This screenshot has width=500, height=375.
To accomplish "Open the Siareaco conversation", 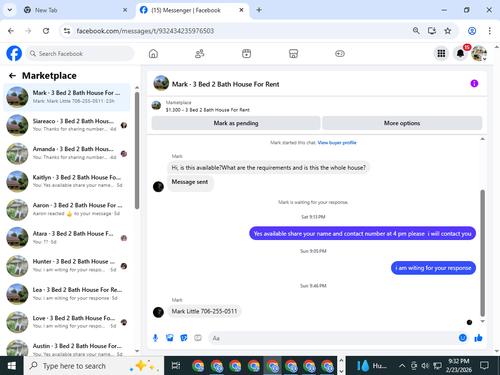I will pos(67,125).
